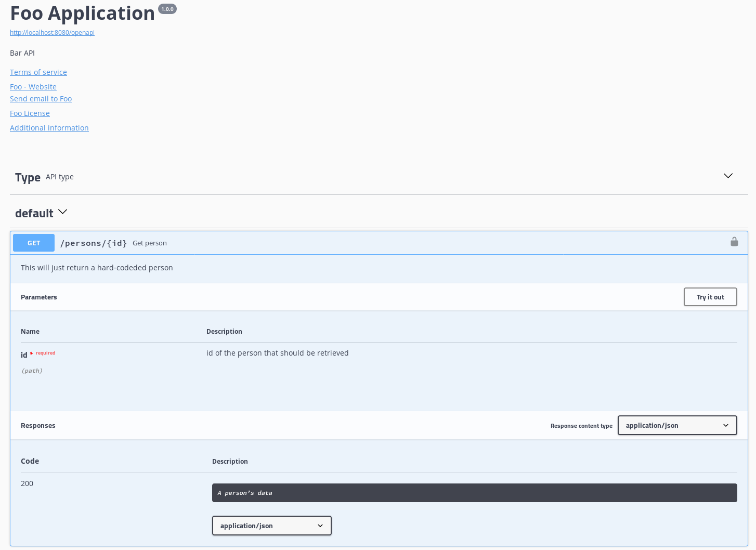Visit the Foo - Website link
The height and width of the screenshot is (550, 756).
pyautogui.click(x=33, y=87)
